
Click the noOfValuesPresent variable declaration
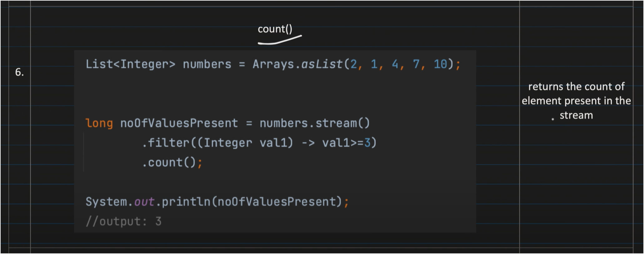[179, 123]
